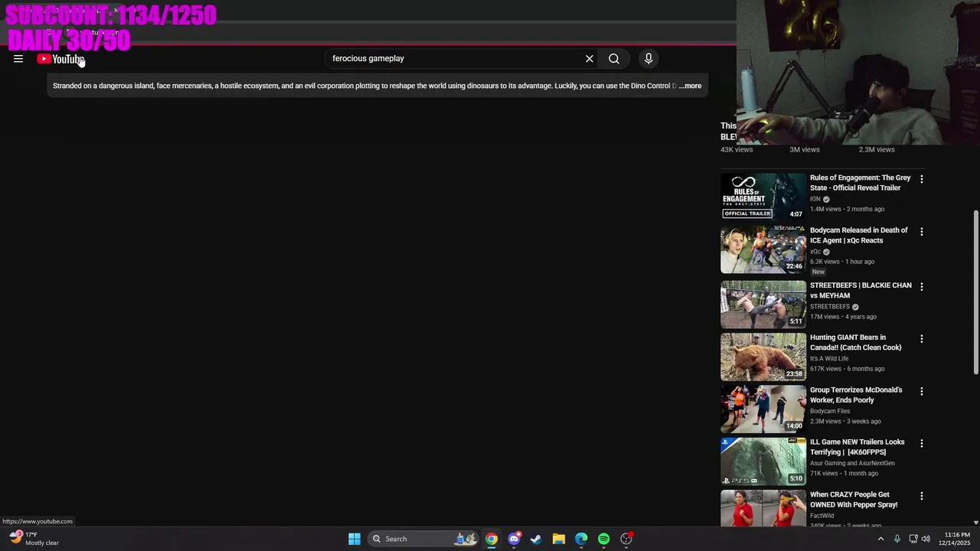Screen dimensions: 980x551
Task: Click '1.4M views • 2 months ago' text
Action: pos(847,209)
